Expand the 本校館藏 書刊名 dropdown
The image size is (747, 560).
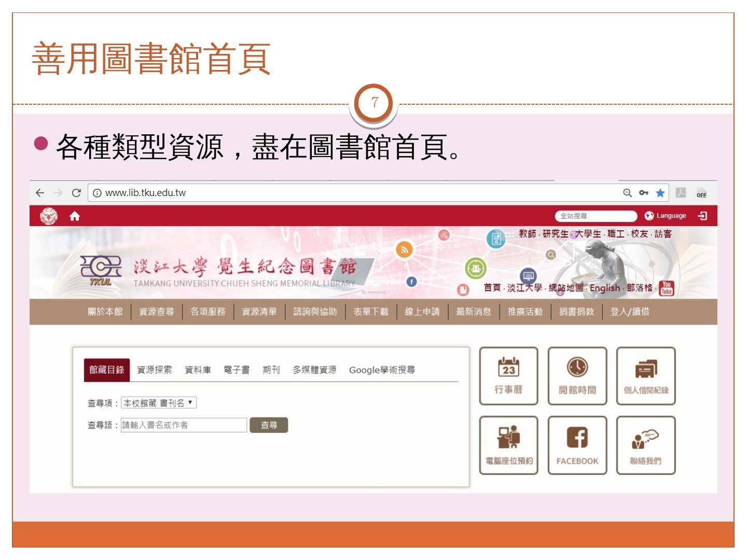pos(159,403)
